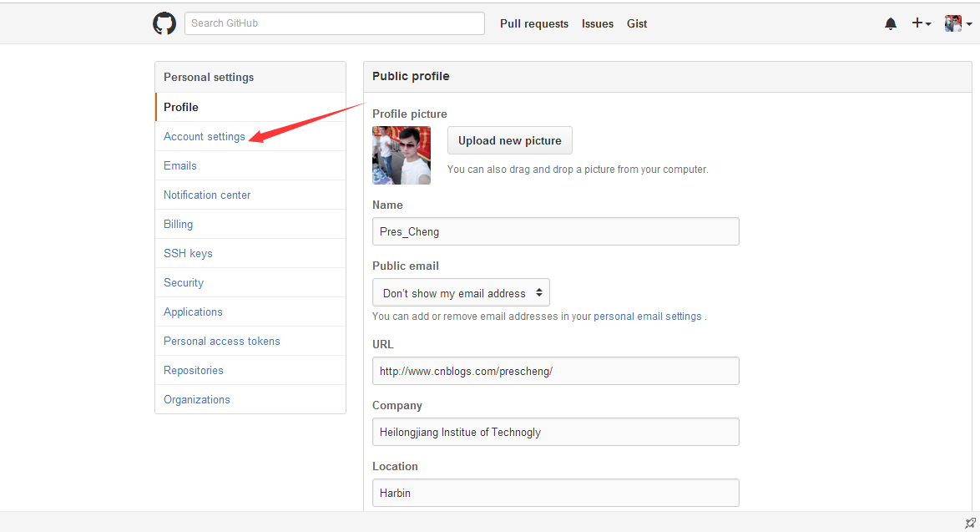Screen dimensions: 980x532
Task: Click the Public profile heading
Action: pos(411,76)
